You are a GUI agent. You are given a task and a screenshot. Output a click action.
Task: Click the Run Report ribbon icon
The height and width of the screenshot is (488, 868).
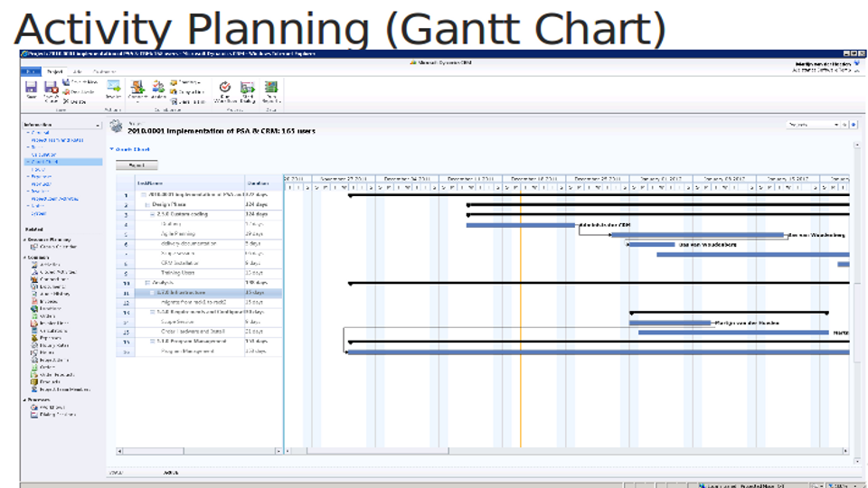coord(270,89)
